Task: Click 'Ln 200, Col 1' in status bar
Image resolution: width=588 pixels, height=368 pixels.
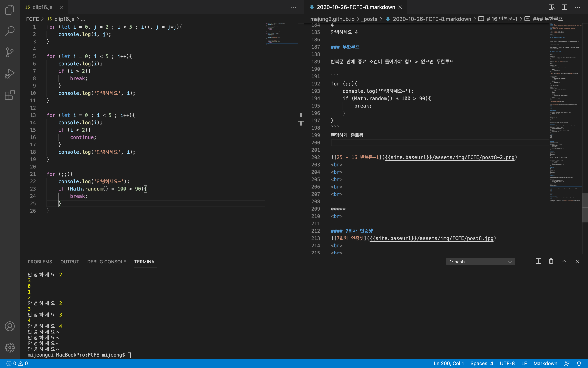Action: (x=449, y=363)
